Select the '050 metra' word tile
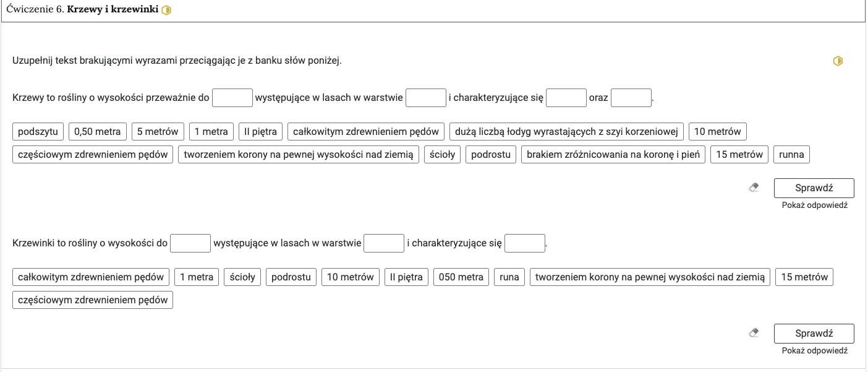 pos(461,277)
